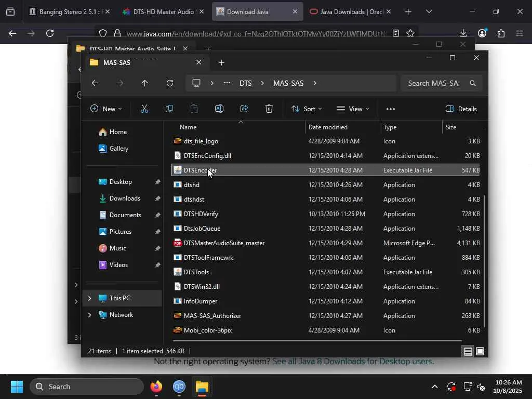The image size is (532, 399).
Task: Click the computer icon in Explorer address bar
Action: tap(196, 83)
